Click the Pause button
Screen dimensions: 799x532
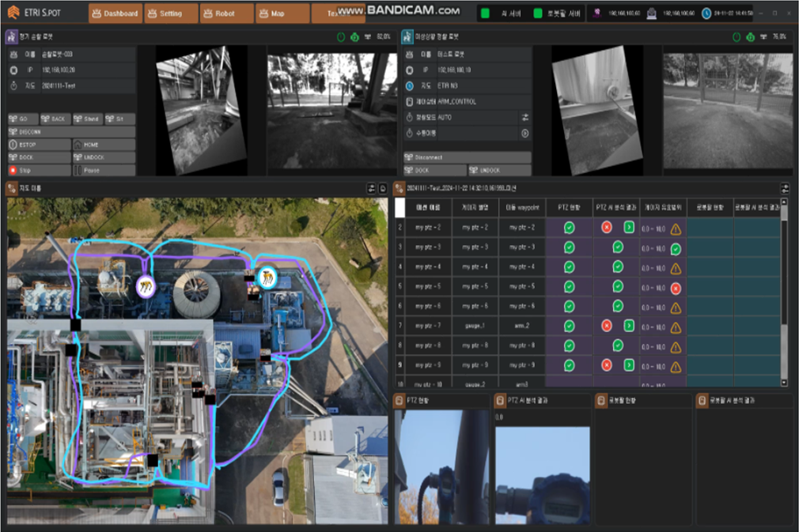click(x=104, y=171)
